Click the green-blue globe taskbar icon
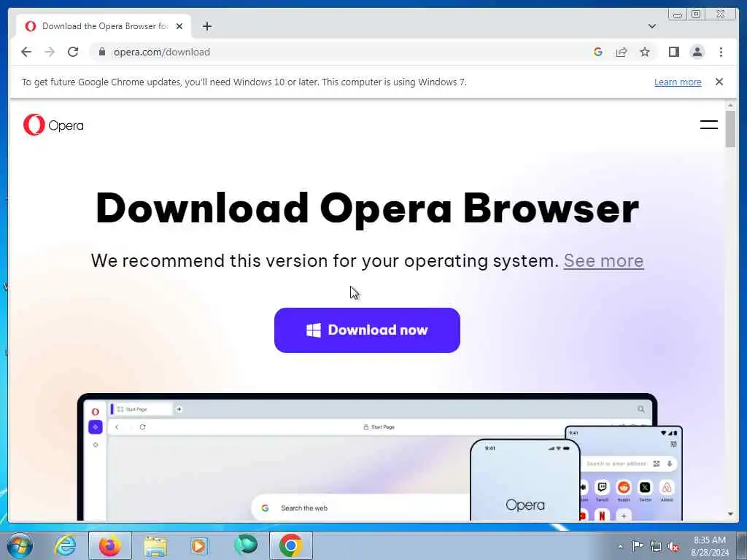 tap(245, 545)
